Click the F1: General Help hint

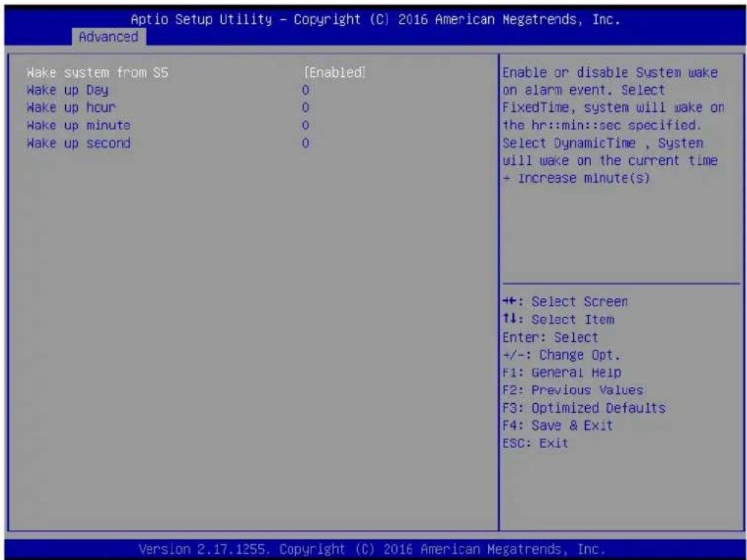tap(561, 373)
